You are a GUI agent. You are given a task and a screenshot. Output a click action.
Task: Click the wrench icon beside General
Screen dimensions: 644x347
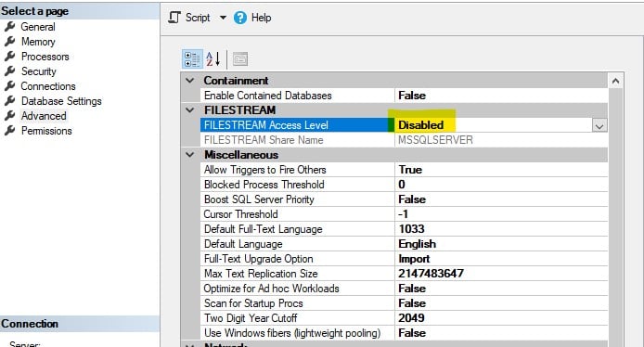click(x=10, y=27)
